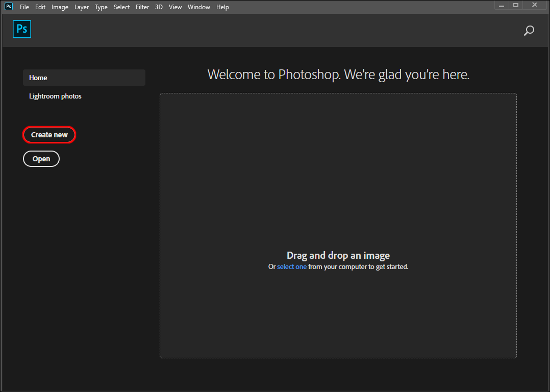Open the Layer menu
Image resolution: width=550 pixels, height=392 pixels.
coord(82,7)
